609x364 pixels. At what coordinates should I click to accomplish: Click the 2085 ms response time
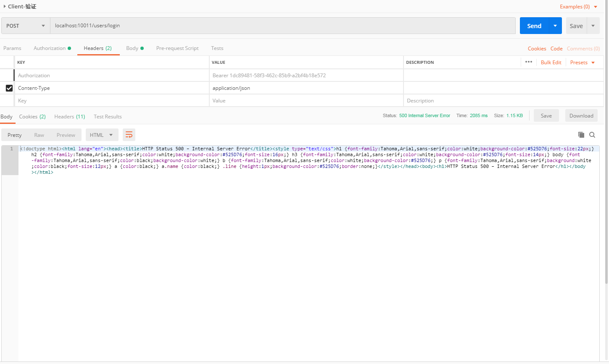click(479, 115)
